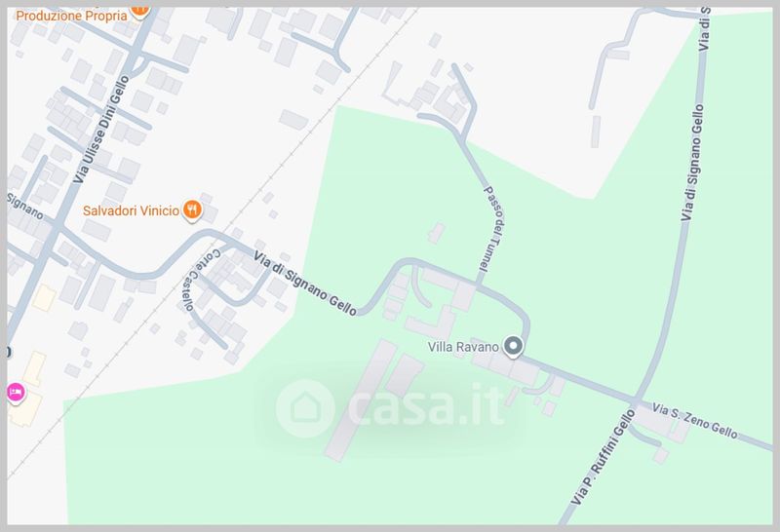
Task: Click the long grey building below Villa Ravano
Action: pos(361,399)
